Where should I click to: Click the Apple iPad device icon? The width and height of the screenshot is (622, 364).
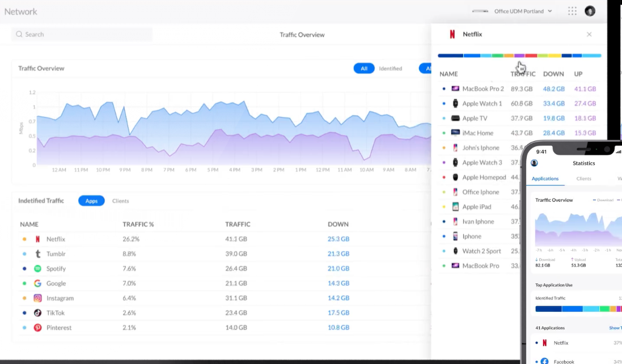(455, 206)
